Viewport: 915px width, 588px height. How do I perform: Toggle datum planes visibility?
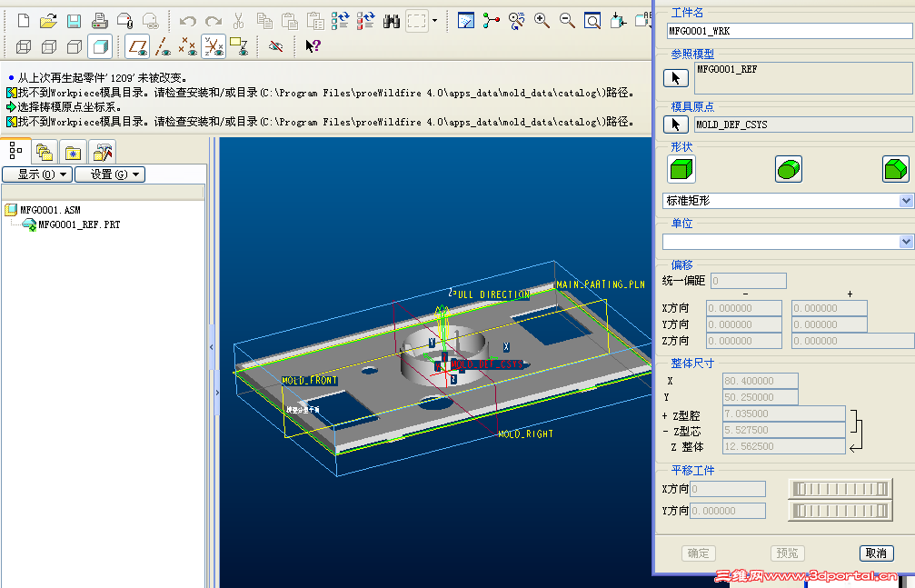138,46
